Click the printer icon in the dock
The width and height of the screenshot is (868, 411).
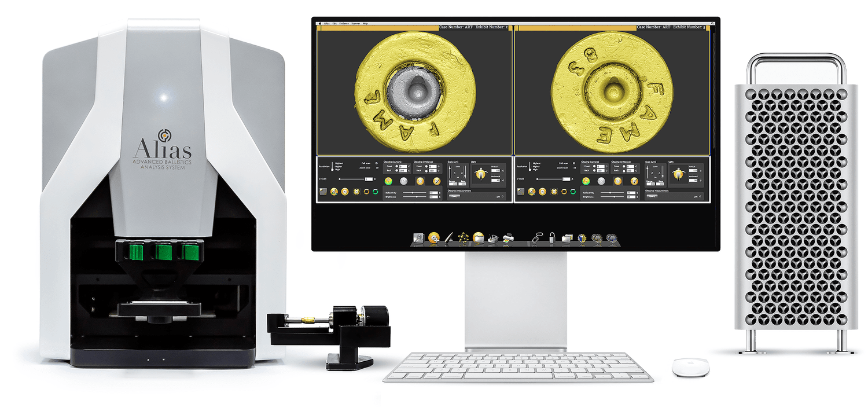(x=508, y=238)
